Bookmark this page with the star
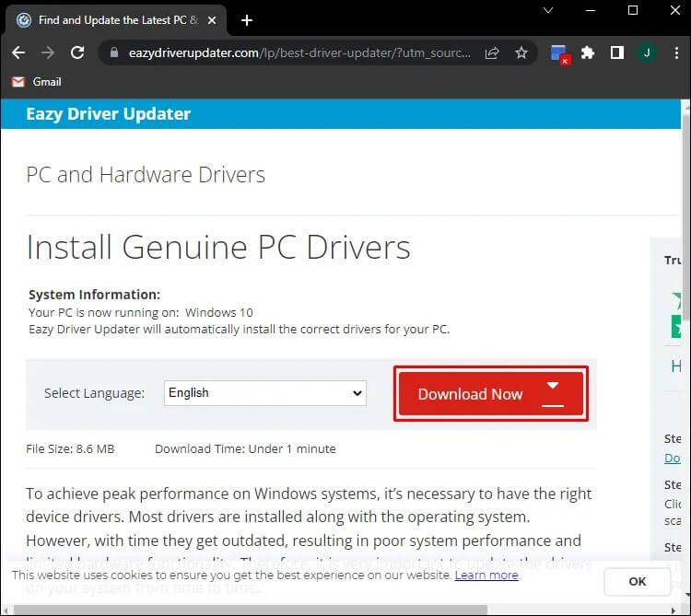 [521, 53]
